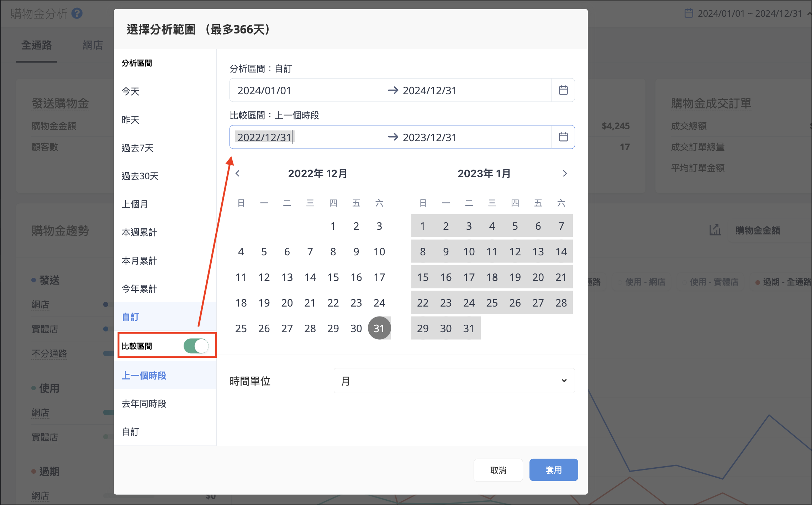Select December 31 in 2022 calendar
The width and height of the screenshot is (812, 505).
point(379,328)
